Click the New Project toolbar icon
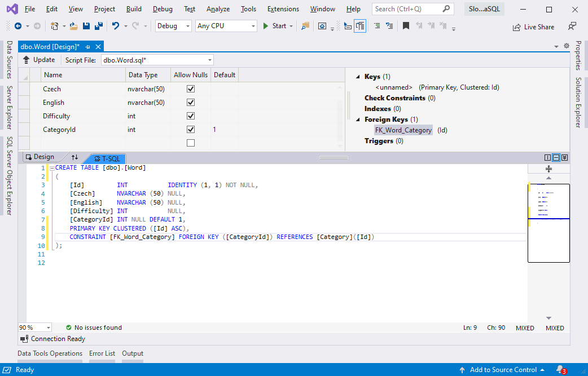Viewport: 588px width, 376px height. click(x=54, y=26)
